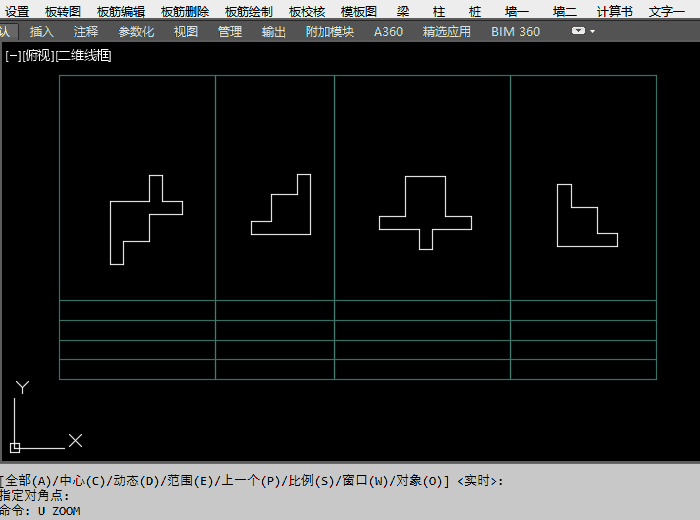The height and width of the screenshot is (520, 700).
Task: Open the [-] viewport controls menu
Action: pyautogui.click(x=13, y=56)
